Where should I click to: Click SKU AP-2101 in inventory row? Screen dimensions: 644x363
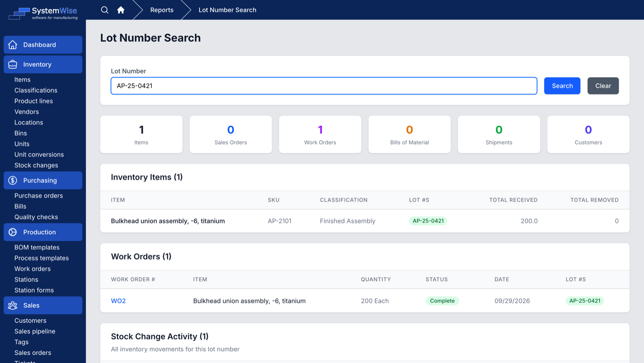point(280,221)
